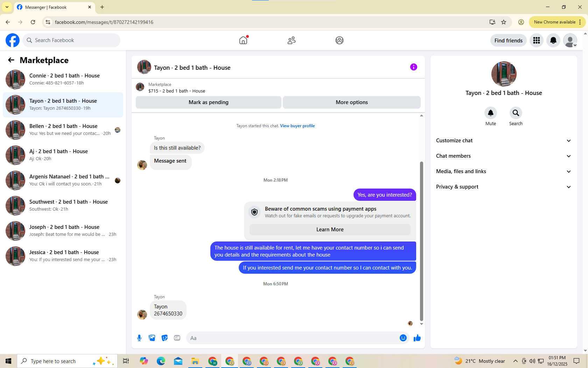
Task: Open Microsoft Edge from the taskbar
Action: [x=161, y=361]
